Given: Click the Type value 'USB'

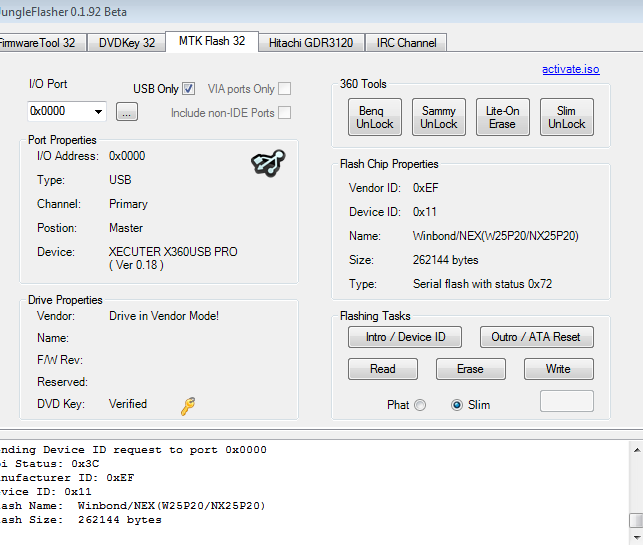Looking at the screenshot, I should coord(120,180).
